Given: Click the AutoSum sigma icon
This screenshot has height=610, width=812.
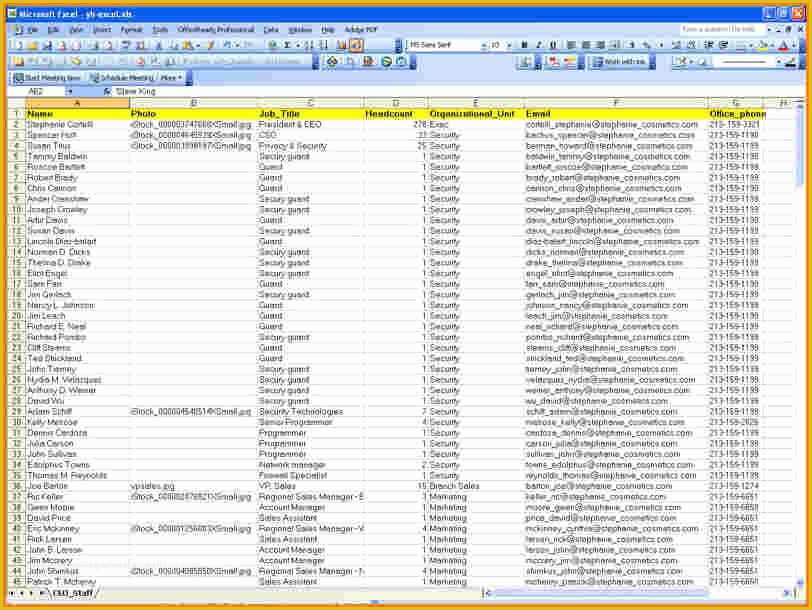Looking at the screenshot, I should point(286,46).
